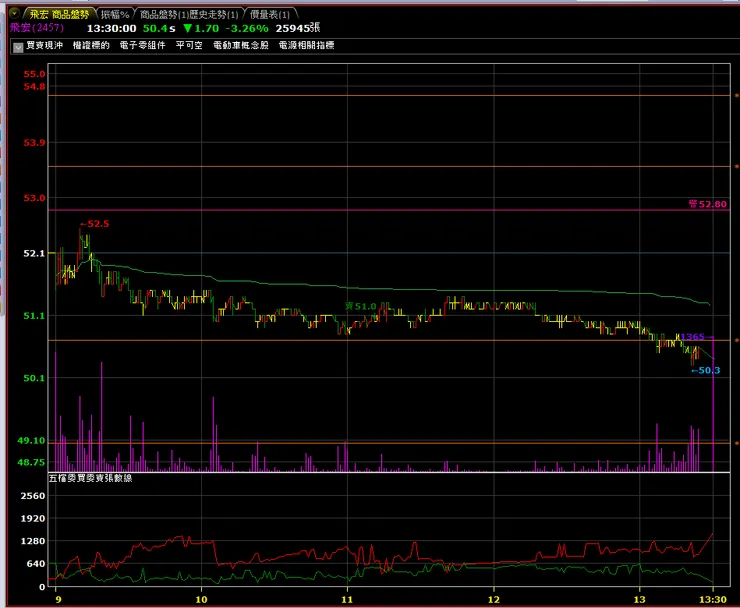
Task: Click the 52.1 price axis label
Action: [x=34, y=253]
